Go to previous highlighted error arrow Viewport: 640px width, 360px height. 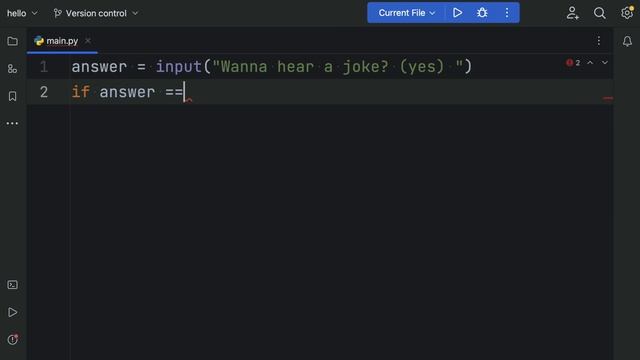pos(590,62)
